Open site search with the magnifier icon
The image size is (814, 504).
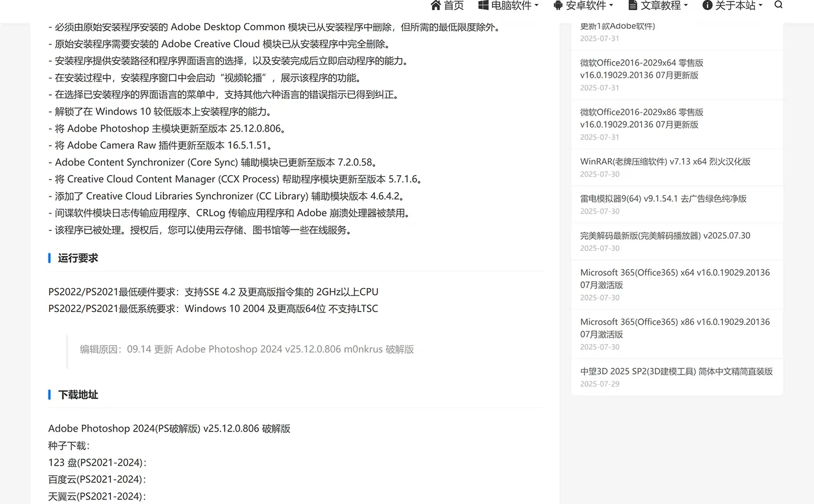[x=778, y=6]
